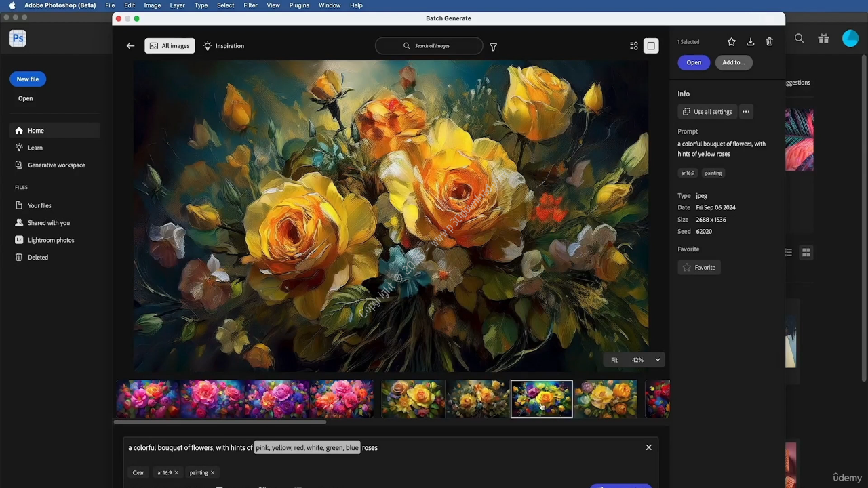868x488 pixels.
Task: Open more options next to Use all settings
Action: pyautogui.click(x=746, y=112)
